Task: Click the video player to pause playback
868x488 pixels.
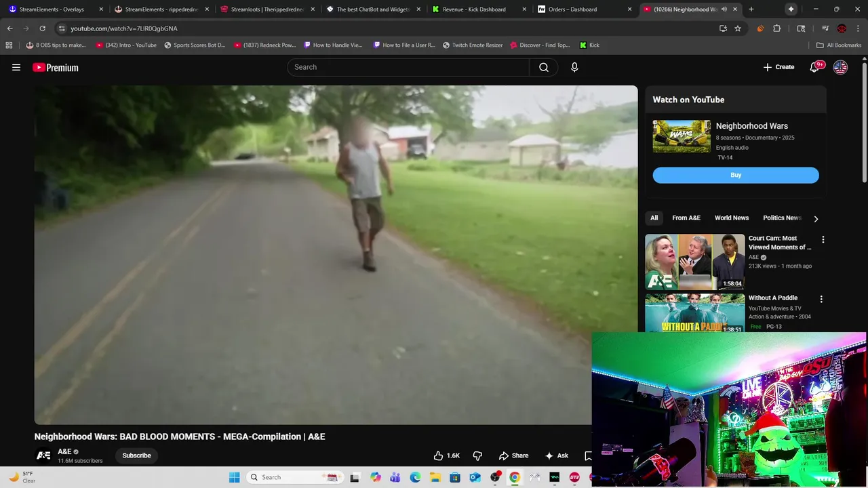Action: tap(336, 255)
